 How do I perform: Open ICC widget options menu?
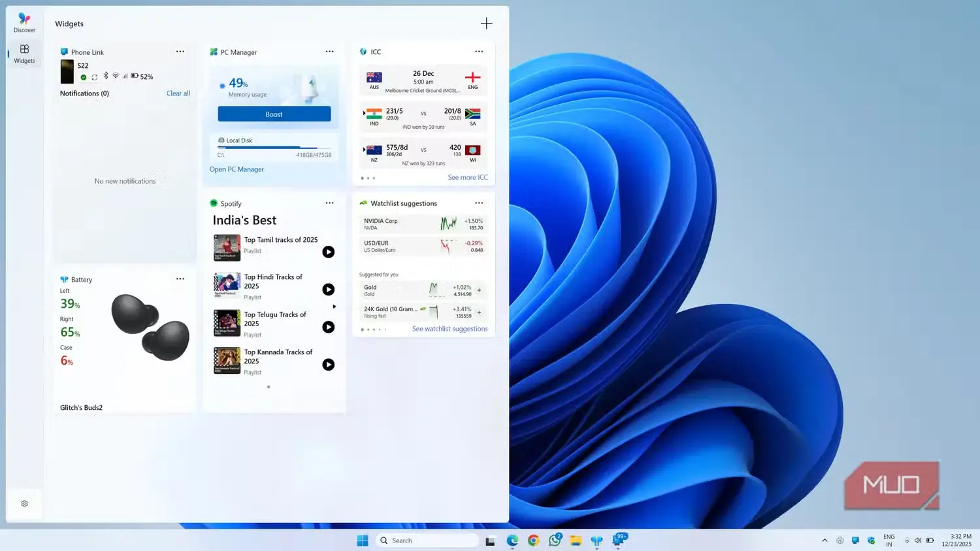click(x=479, y=52)
